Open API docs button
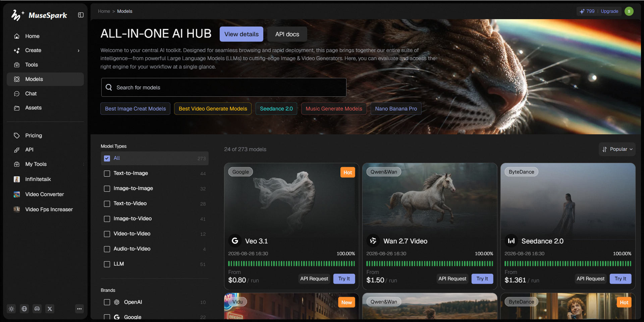Image resolution: width=644 pixels, height=322 pixels. pos(287,34)
